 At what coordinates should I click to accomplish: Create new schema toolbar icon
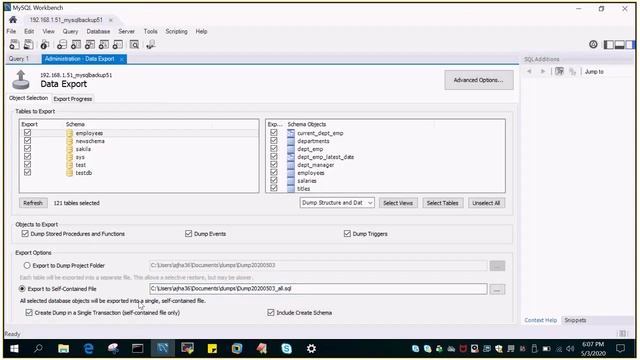62,44
